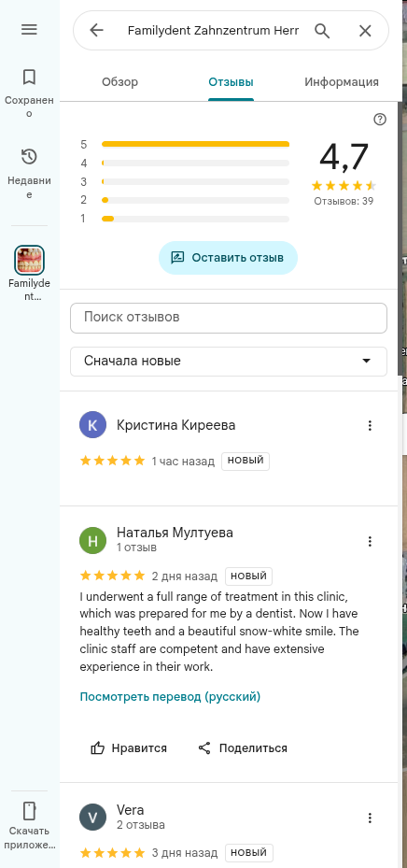Expand the Сначала новые sort dropdown
407x868 pixels.
click(229, 362)
